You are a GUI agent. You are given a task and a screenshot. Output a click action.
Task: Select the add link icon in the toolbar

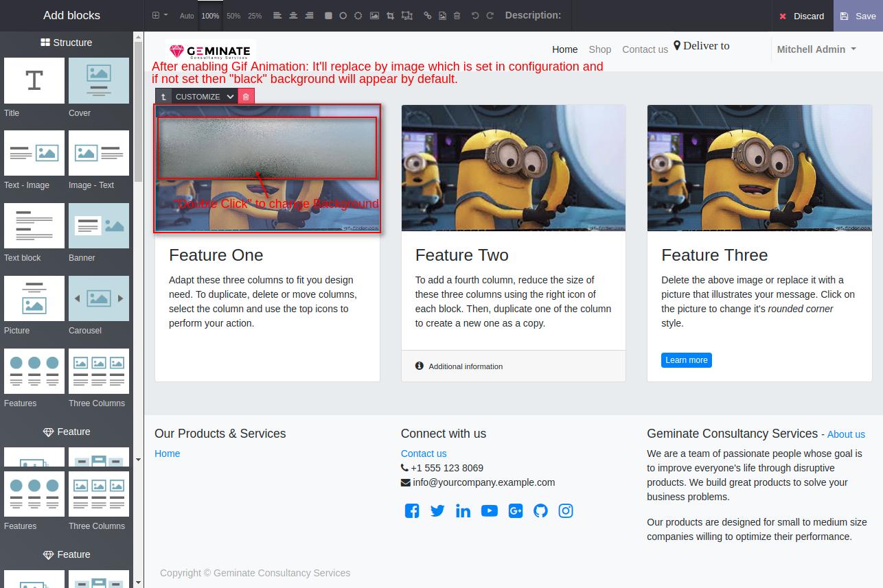tap(427, 15)
